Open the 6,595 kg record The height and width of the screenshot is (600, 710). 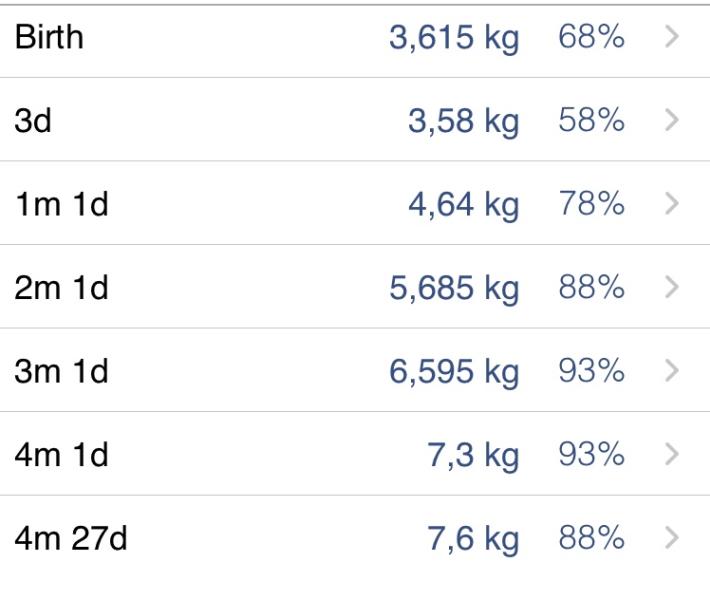click(x=454, y=373)
